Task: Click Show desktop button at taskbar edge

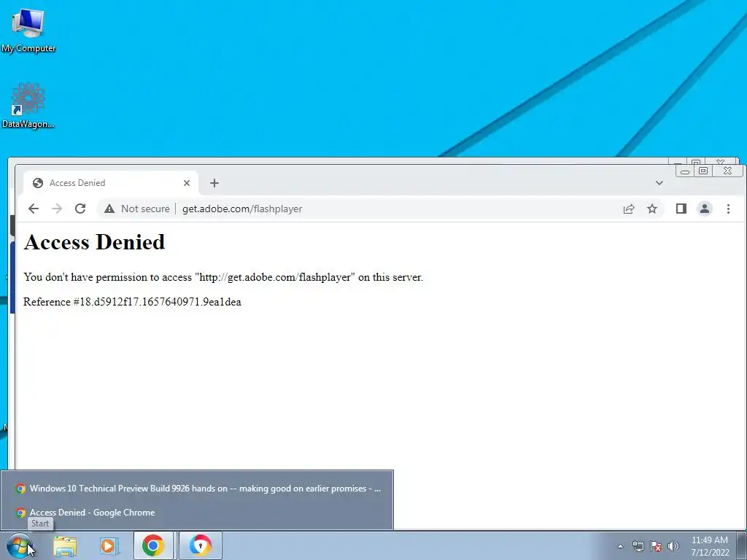Action: point(742,545)
